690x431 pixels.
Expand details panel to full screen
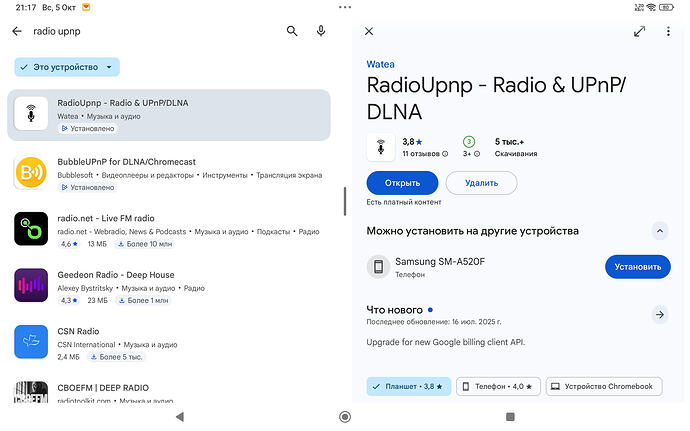639,31
